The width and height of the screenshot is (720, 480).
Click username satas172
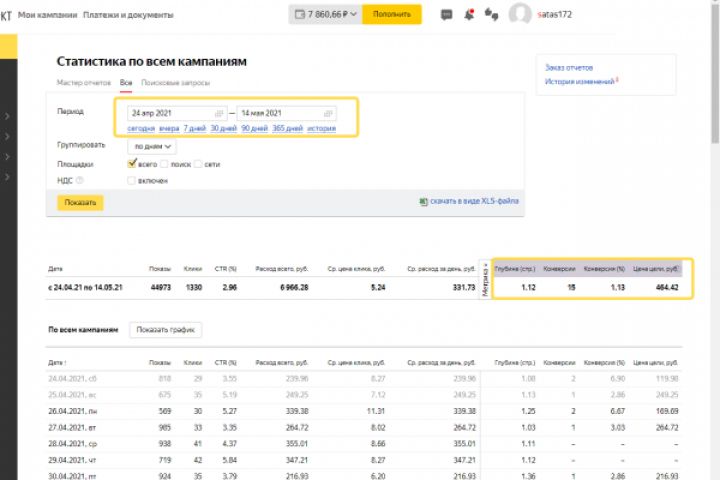555,14
